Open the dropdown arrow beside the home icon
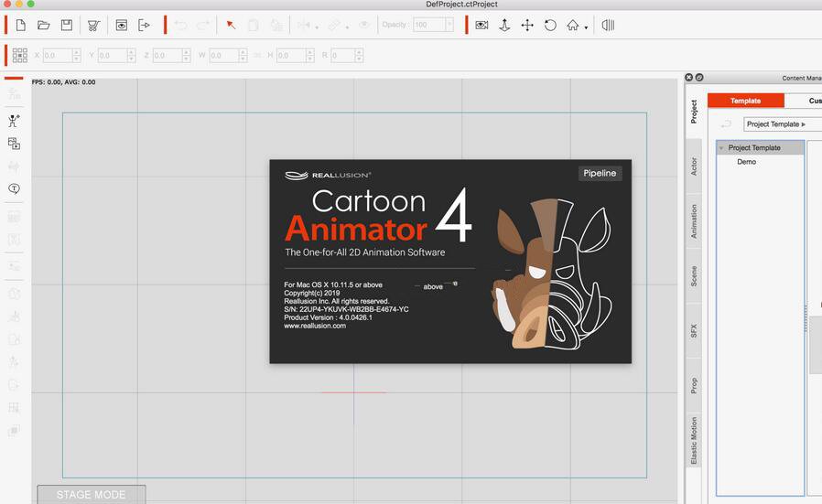The image size is (822, 504). pos(586,27)
